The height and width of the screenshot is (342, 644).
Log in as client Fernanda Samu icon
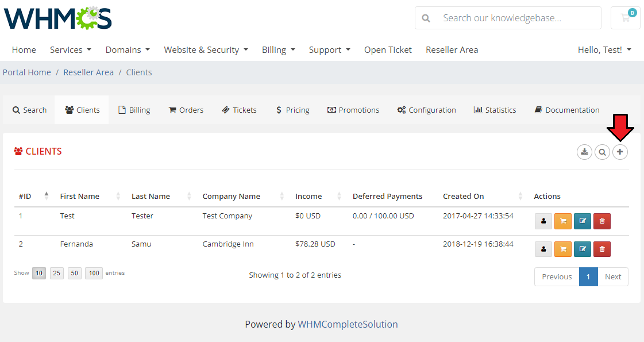click(543, 249)
